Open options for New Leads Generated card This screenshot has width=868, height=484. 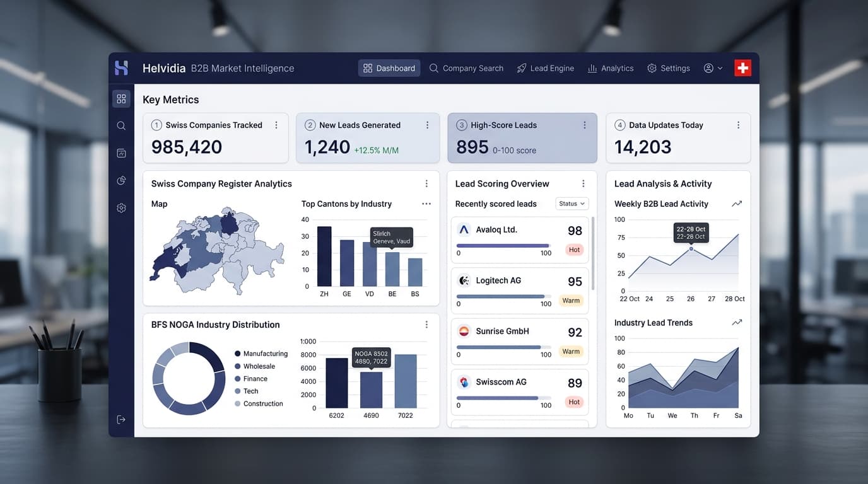click(427, 125)
